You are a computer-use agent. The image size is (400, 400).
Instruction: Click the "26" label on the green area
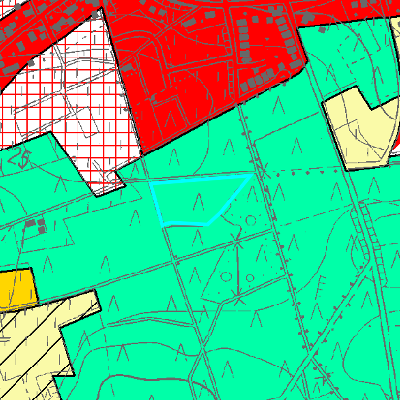tap(19, 157)
